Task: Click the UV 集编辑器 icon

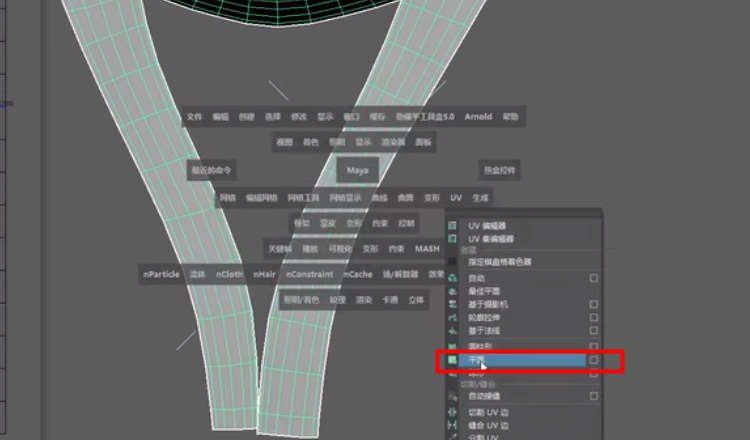Action: click(x=452, y=239)
